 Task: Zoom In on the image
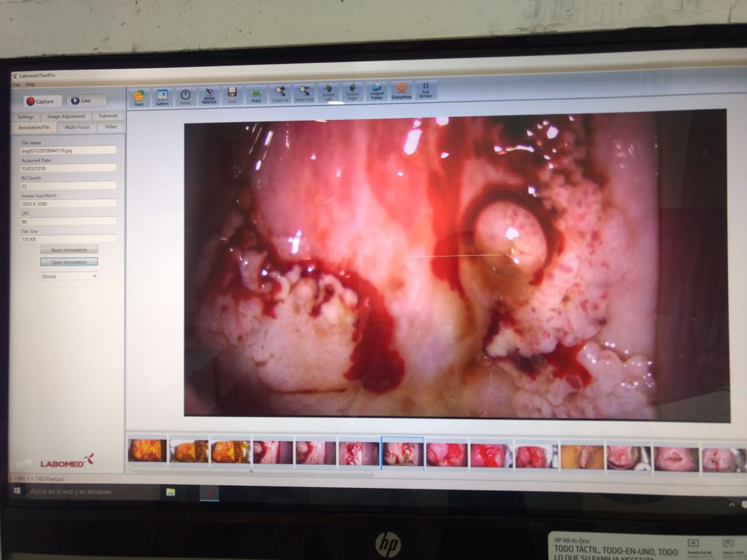click(280, 93)
